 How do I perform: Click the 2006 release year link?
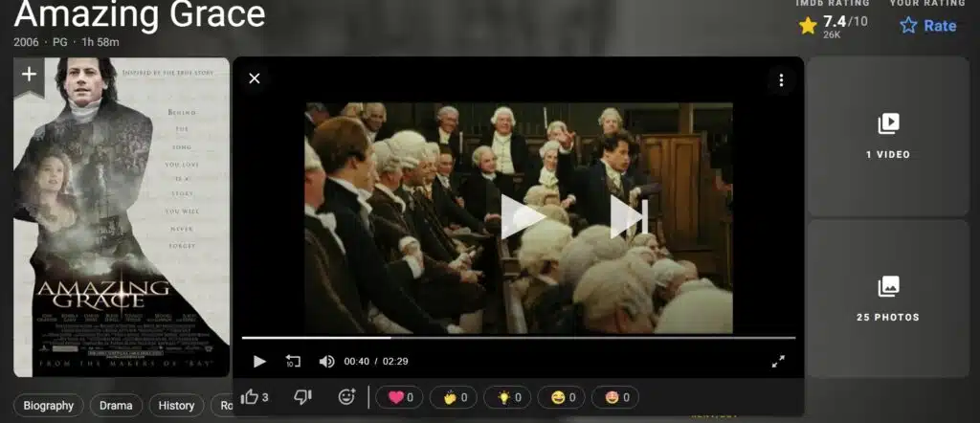pos(26,42)
